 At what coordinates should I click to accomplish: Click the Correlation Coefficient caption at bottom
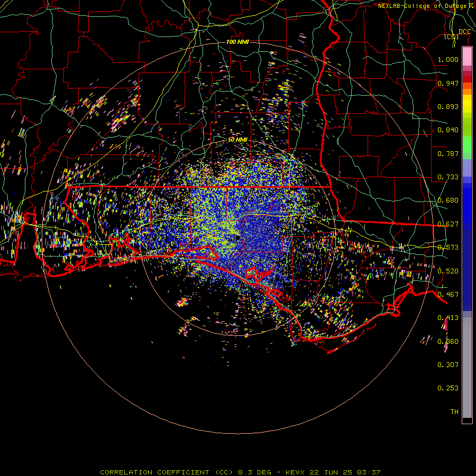pos(240,472)
